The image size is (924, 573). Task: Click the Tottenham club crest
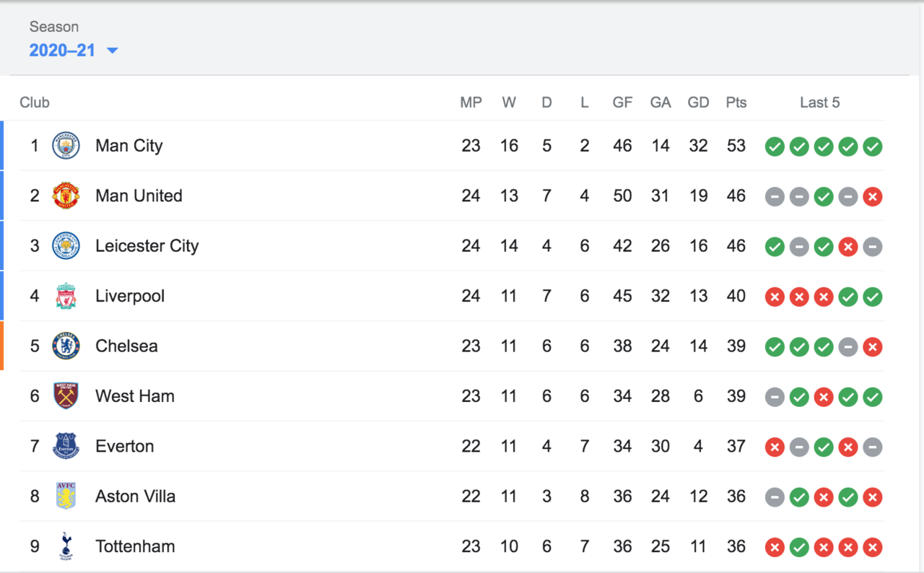click(66, 546)
